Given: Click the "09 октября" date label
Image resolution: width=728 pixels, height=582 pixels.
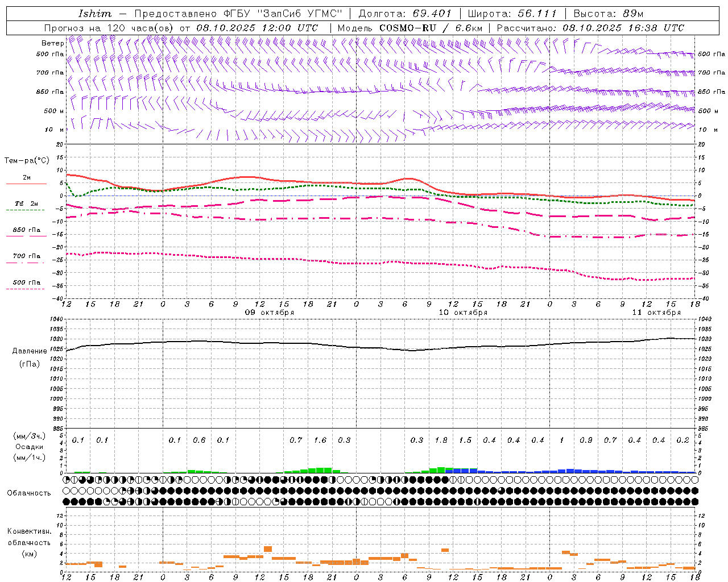Looking at the screenshot, I should tap(270, 313).
